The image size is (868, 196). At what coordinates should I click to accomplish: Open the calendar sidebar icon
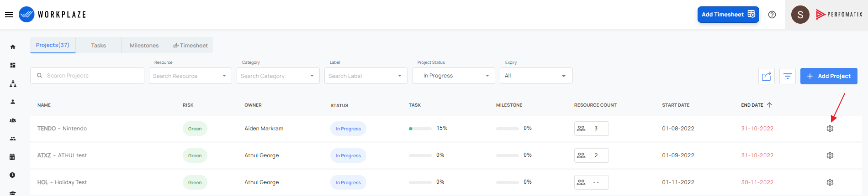tap(12, 157)
